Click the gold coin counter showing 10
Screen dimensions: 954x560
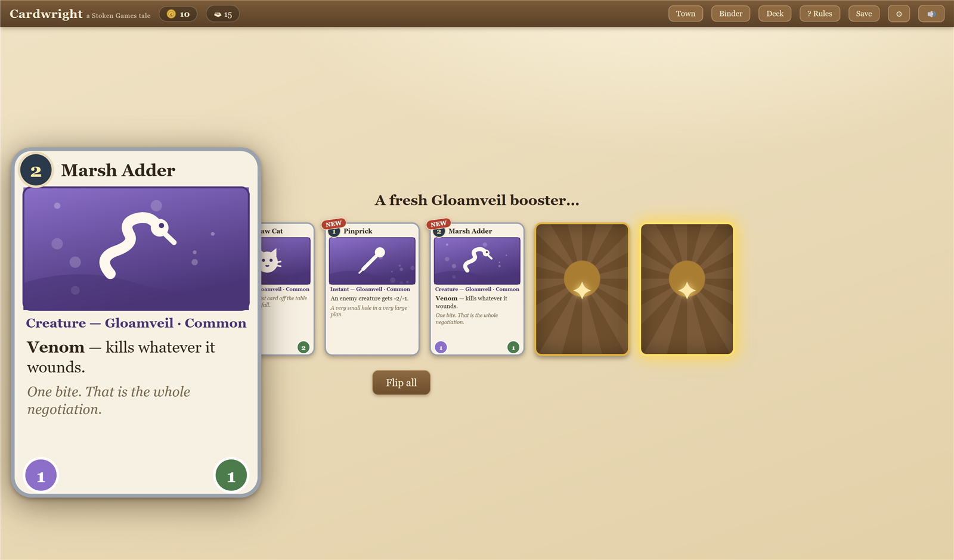click(178, 14)
